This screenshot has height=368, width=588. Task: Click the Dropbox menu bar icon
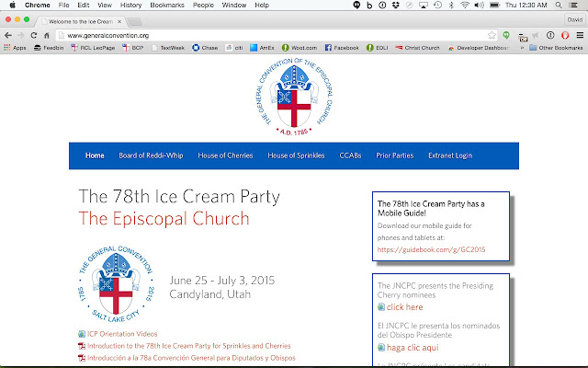396,5
